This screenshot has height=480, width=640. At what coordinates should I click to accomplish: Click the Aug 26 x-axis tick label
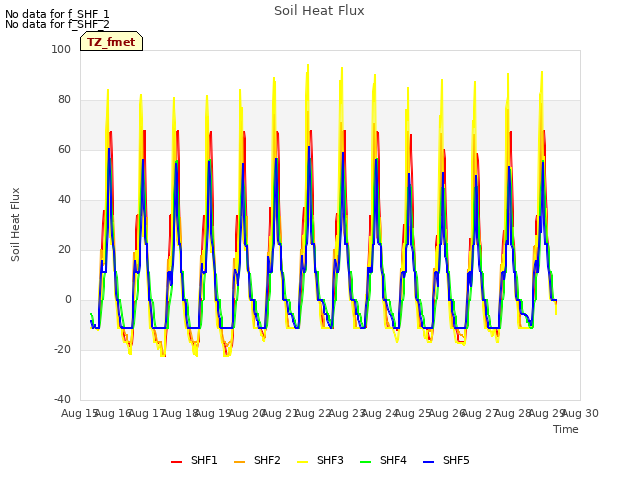click(447, 413)
